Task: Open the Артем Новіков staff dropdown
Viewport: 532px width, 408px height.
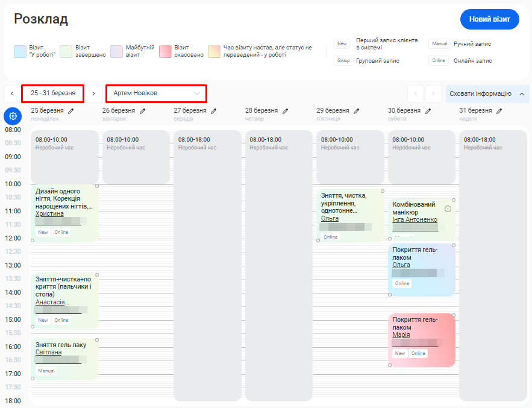Action: 156,93
